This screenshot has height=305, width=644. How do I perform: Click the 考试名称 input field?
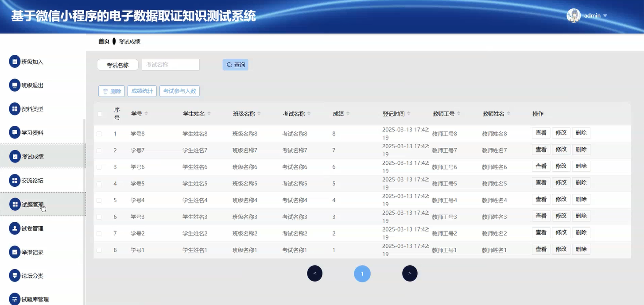pos(171,65)
